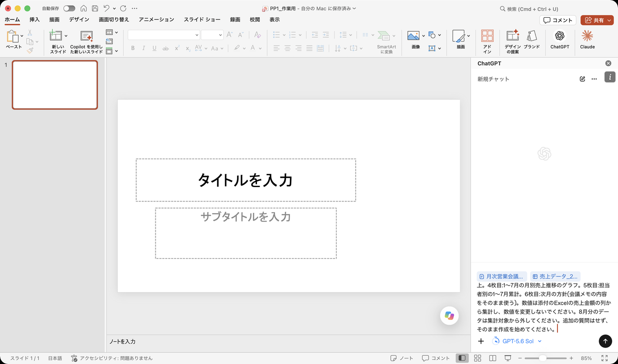618x364 pixels.
Task: Open the アドイン add-ins icon
Action: click(x=487, y=41)
